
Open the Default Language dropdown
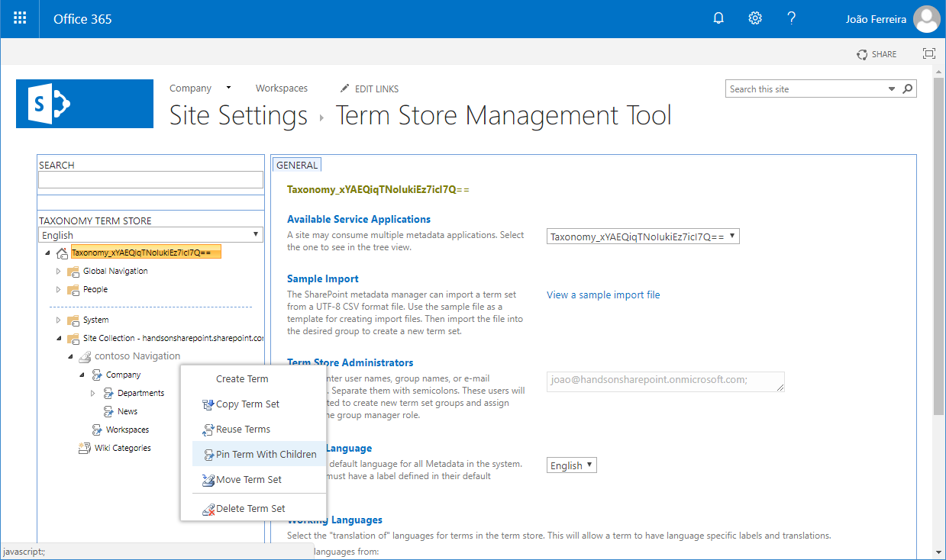point(571,465)
